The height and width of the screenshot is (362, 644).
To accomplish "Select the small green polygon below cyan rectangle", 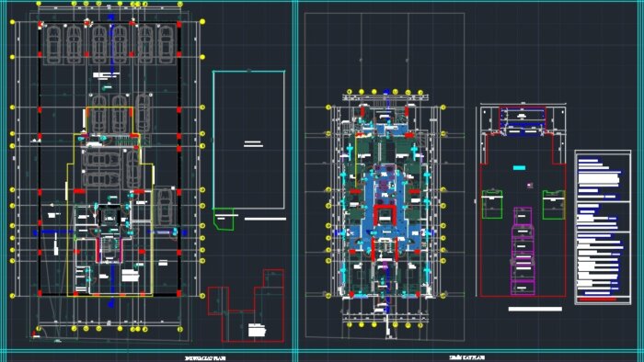I will 224,219.
